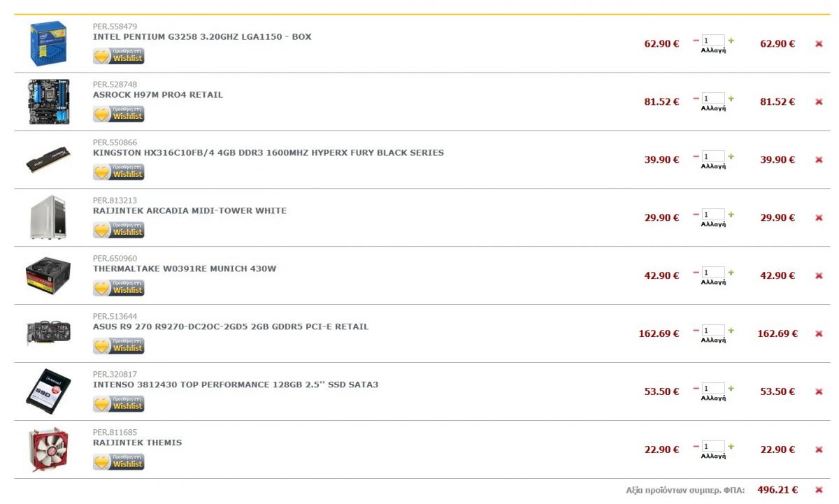Decrease quantity of Thermaltake Munich 430W
Viewport: 839px width, 504px height.
(x=696, y=272)
